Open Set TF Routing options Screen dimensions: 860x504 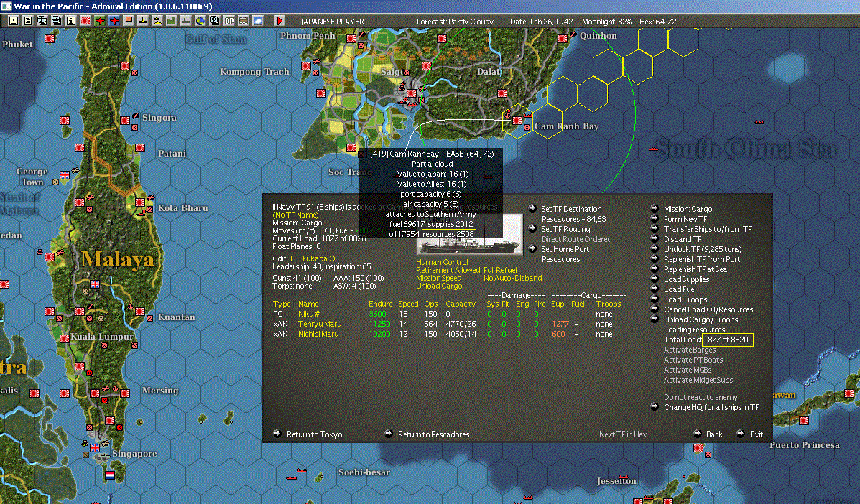(x=565, y=229)
